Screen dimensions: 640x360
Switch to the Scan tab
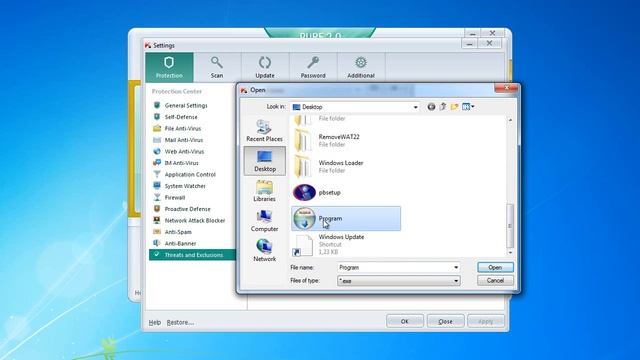217,67
